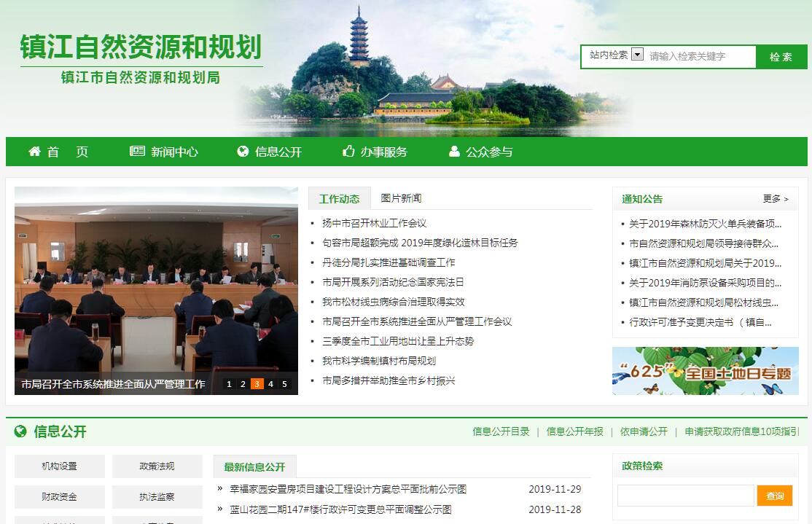Open news 我市松材线虫病综合治理取得实效

pyautogui.click(x=393, y=302)
